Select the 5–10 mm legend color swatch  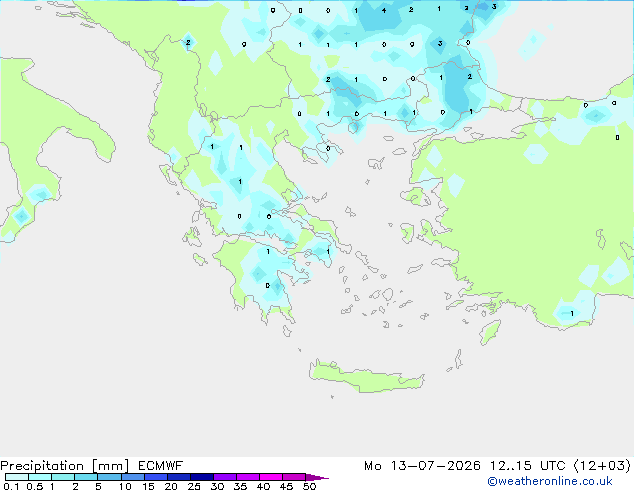click(109, 477)
